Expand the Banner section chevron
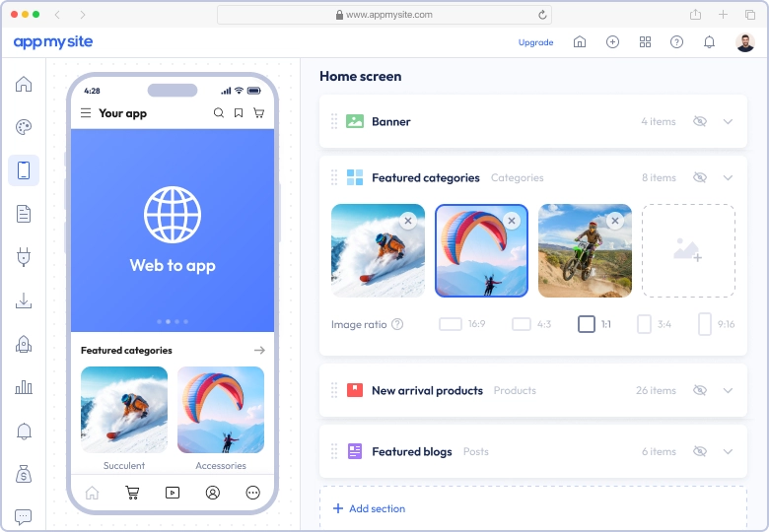This screenshot has height=532, width=769. (728, 121)
